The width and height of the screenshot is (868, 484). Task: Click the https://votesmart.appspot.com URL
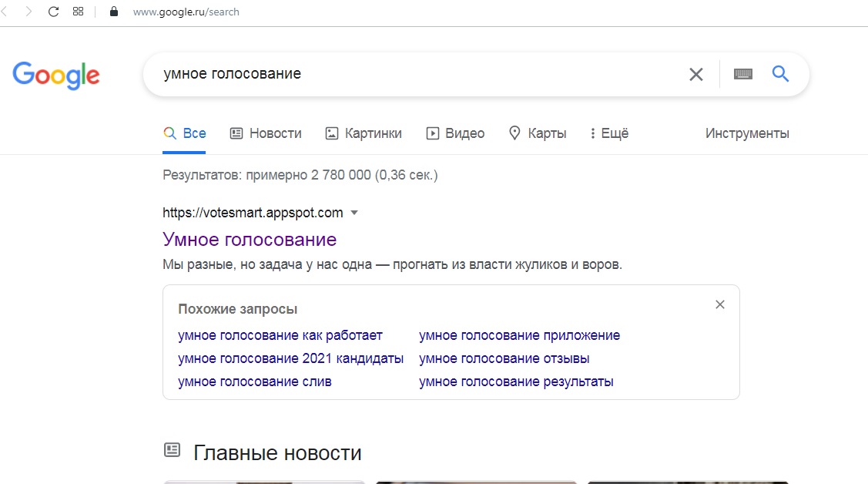pos(253,213)
